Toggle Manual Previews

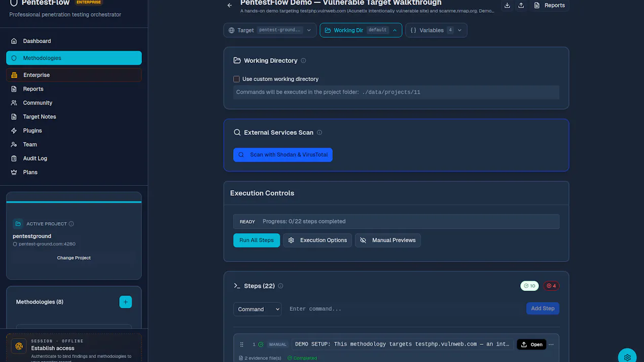click(387, 240)
